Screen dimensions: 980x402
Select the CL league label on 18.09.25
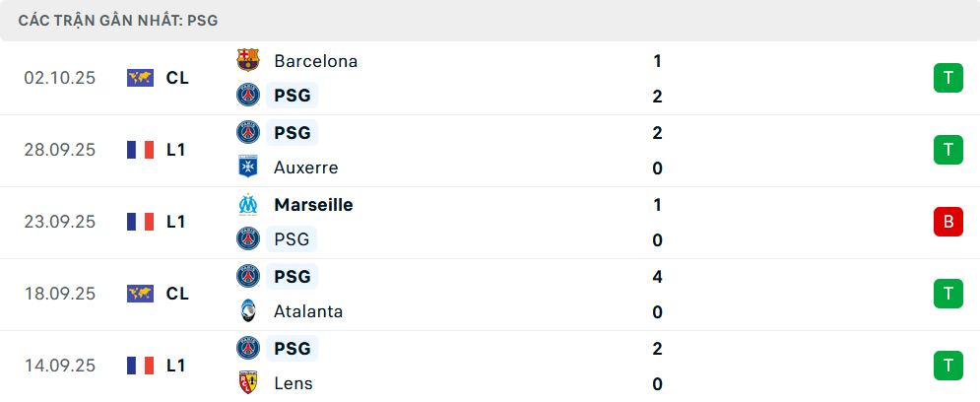pyautogui.click(x=177, y=294)
